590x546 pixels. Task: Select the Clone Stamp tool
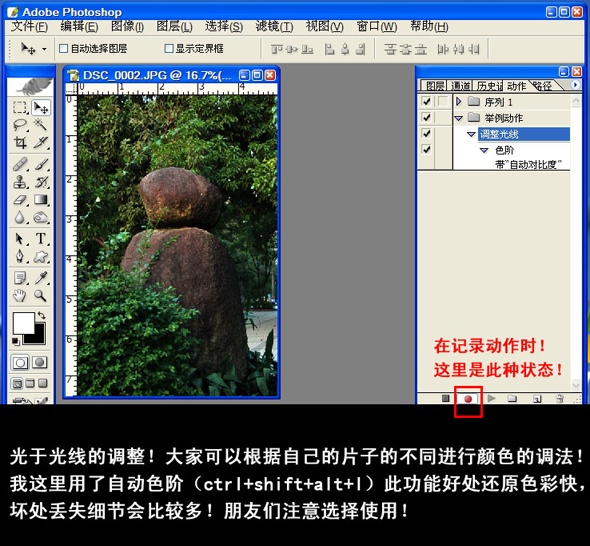[x=20, y=182]
